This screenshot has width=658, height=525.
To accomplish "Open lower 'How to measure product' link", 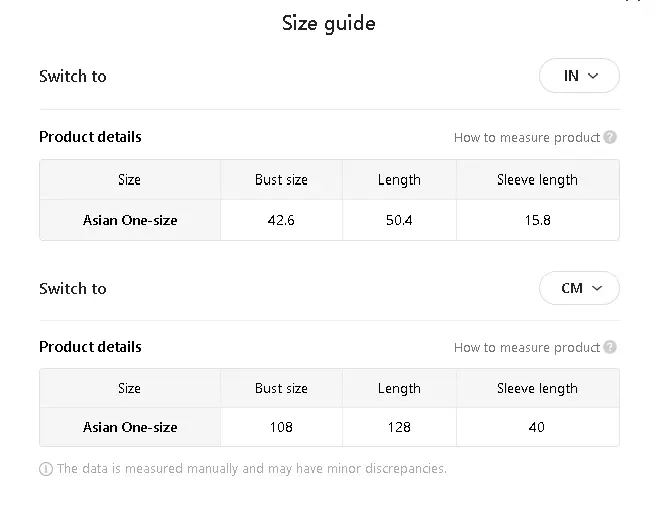I will (527, 347).
